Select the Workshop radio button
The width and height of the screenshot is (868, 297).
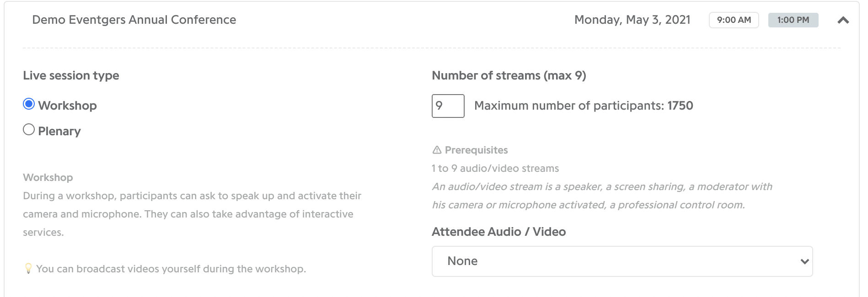coord(29,104)
